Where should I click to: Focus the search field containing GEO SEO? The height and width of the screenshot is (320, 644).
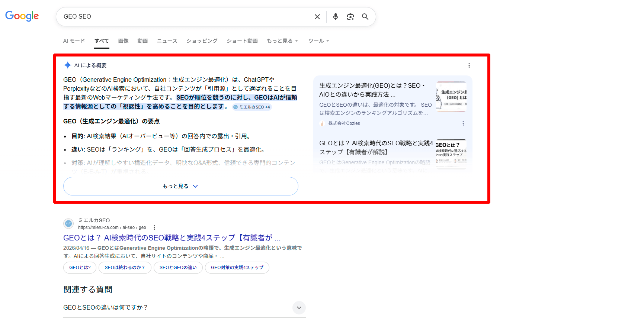[x=186, y=17]
